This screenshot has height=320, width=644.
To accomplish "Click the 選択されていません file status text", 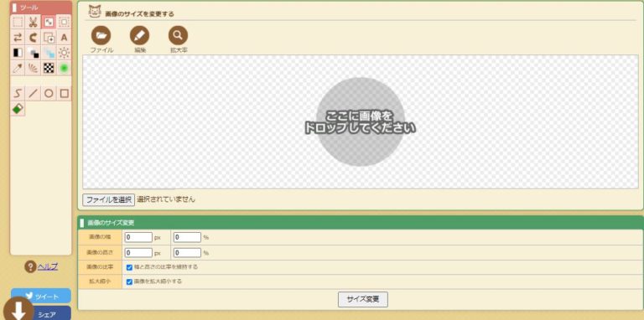I will click(166, 200).
